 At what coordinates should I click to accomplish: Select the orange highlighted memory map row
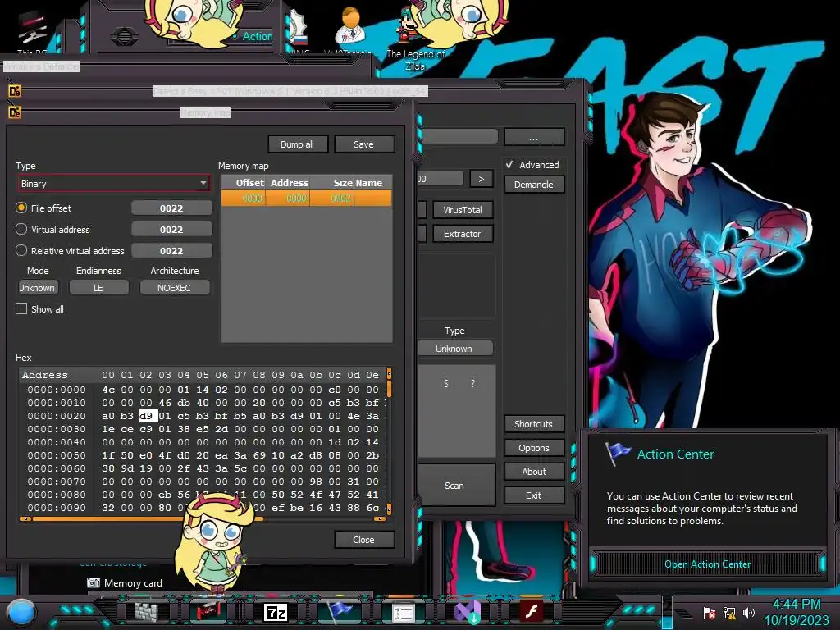pyautogui.click(x=307, y=199)
